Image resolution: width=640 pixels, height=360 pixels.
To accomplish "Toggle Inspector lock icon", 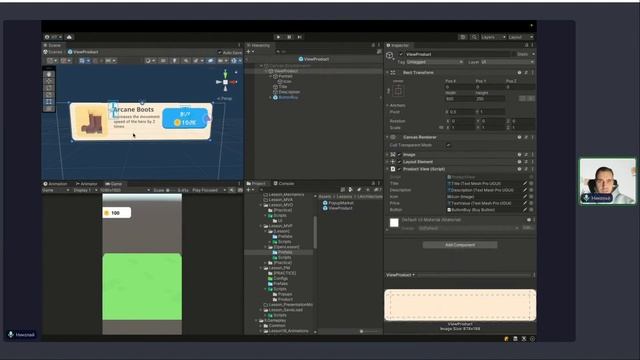I will [527, 45].
